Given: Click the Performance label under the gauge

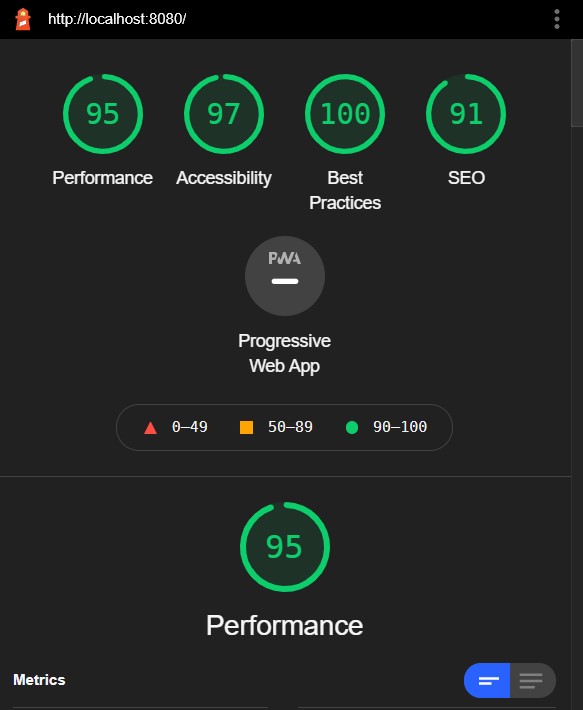Looking at the screenshot, I should [x=103, y=178].
